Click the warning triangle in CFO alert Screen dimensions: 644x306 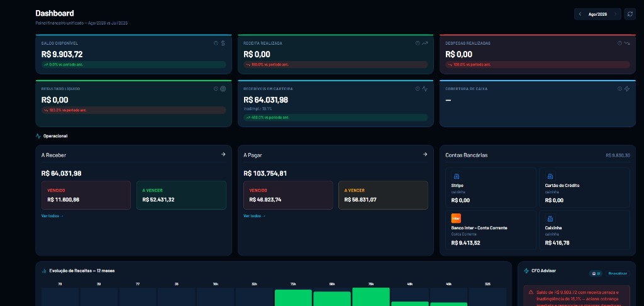(531, 292)
